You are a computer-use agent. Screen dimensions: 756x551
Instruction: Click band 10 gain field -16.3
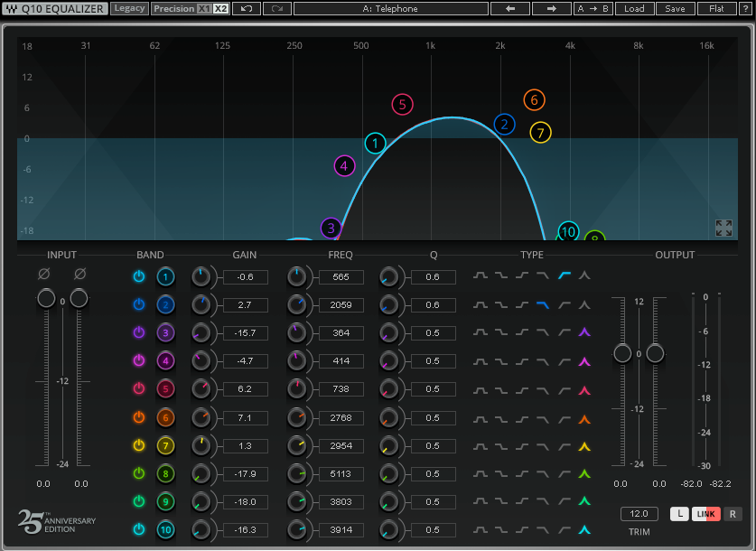(246, 530)
